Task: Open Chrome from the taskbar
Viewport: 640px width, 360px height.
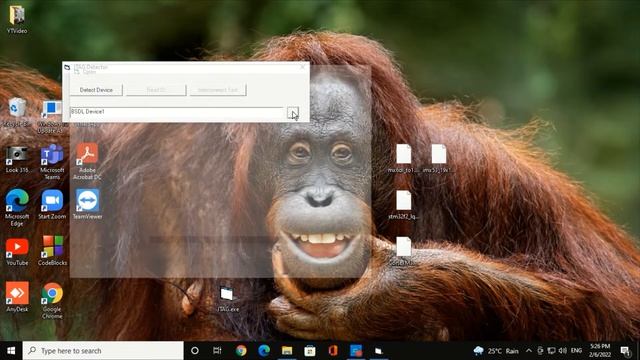Action: [241, 351]
